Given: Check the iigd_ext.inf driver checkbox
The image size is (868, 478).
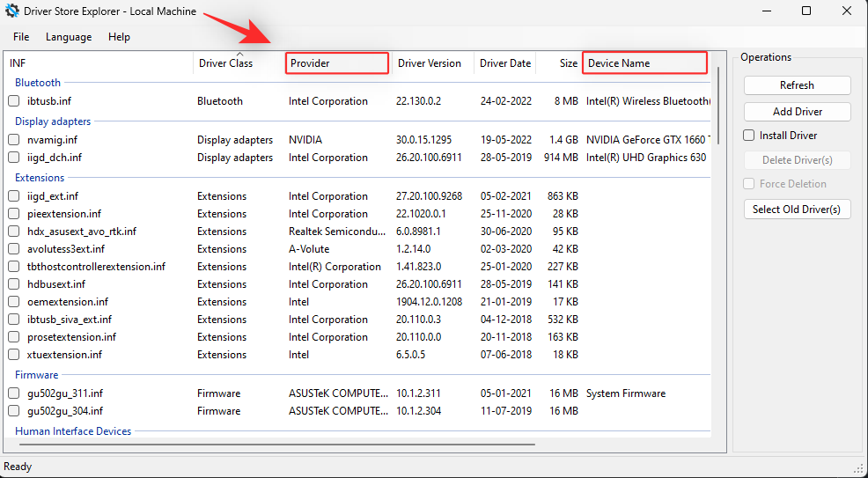Looking at the screenshot, I should coord(14,196).
